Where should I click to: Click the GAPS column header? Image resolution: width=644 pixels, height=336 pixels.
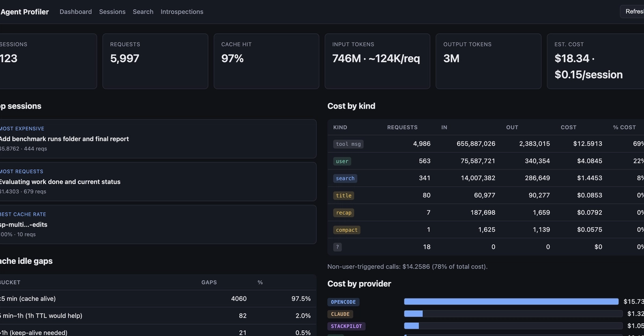(x=209, y=282)
